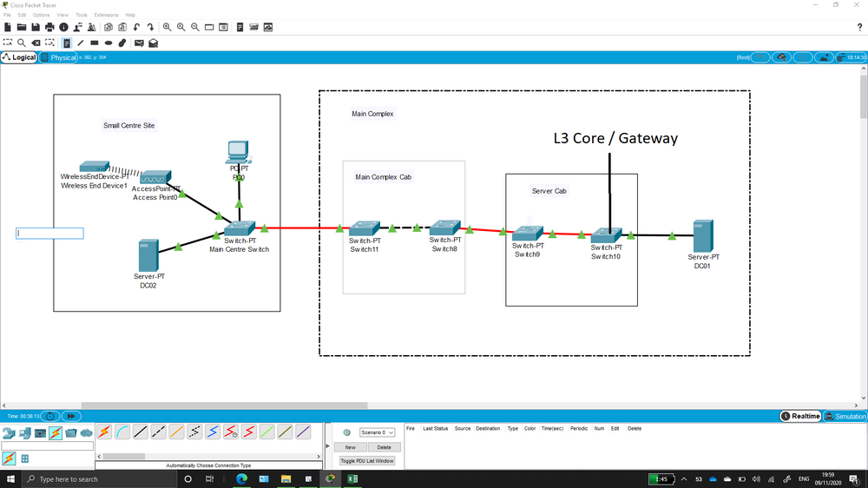The height and width of the screenshot is (488, 868).
Task: Select End Devices category icon
Action: point(24,433)
